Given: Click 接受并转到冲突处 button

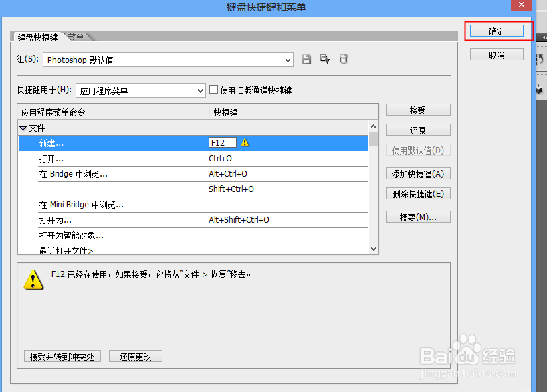Looking at the screenshot, I should 62,356.
